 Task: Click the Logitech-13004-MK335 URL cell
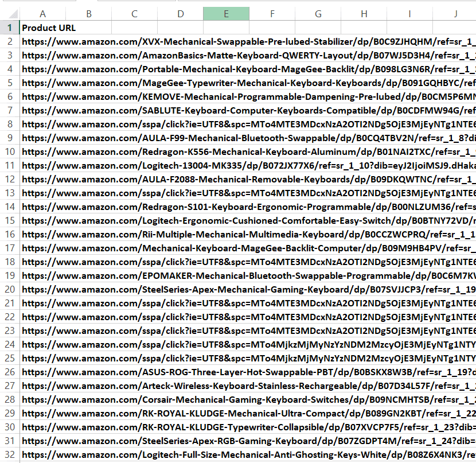(x=248, y=165)
